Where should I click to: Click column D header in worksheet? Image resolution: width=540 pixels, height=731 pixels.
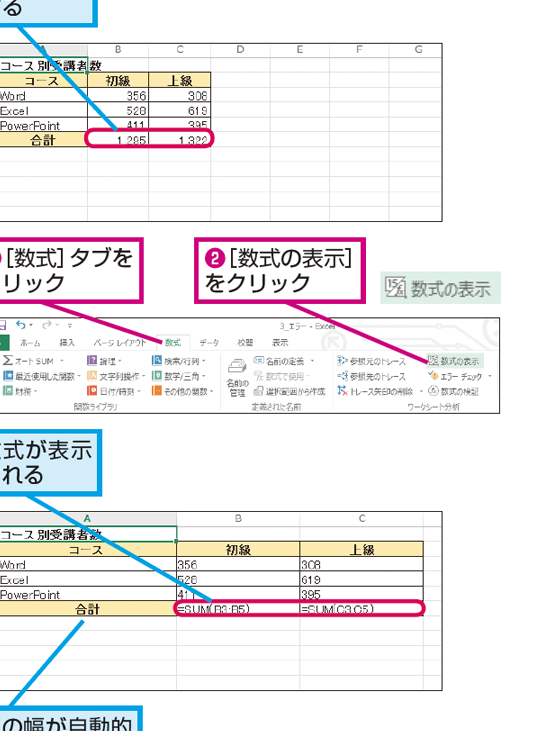coord(240,49)
